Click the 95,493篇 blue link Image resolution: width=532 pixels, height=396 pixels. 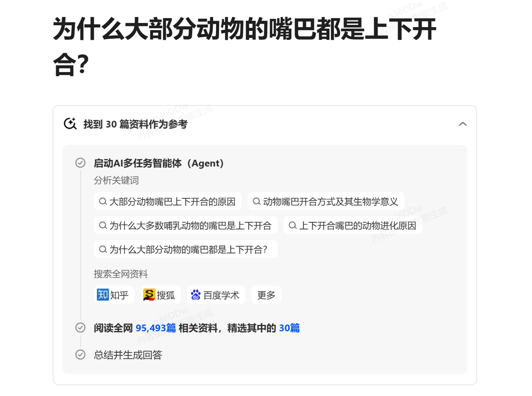156,328
